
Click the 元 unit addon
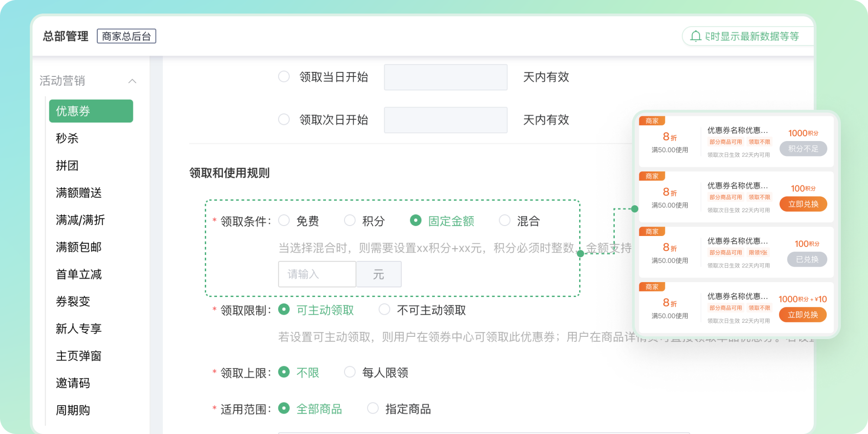click(379, 274)
